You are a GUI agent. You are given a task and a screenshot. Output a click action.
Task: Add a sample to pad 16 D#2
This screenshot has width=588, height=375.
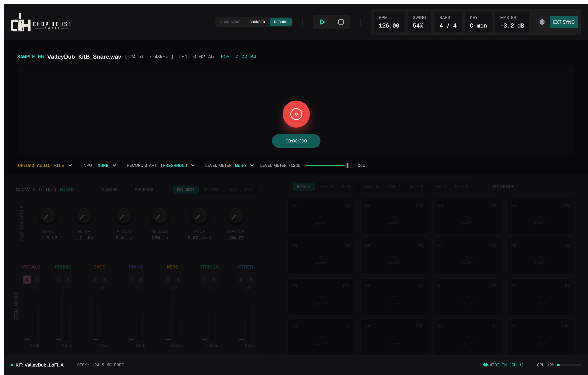click(540, 337)
